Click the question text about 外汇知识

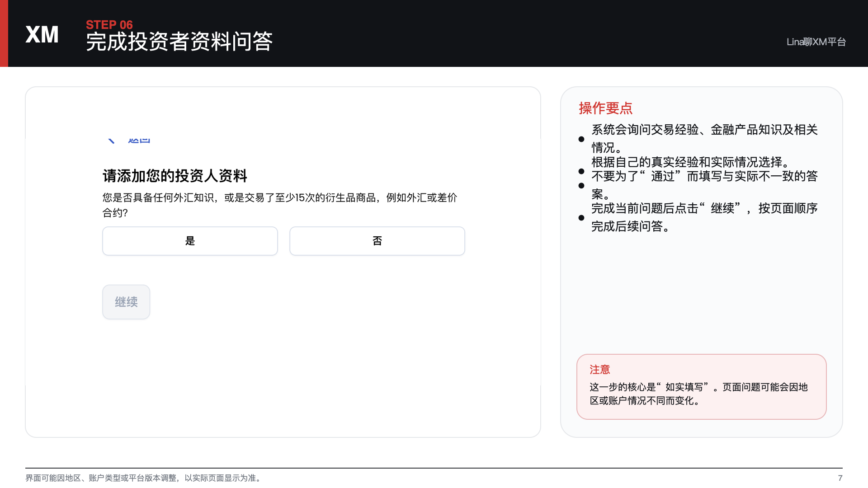(x=280, y=205)
